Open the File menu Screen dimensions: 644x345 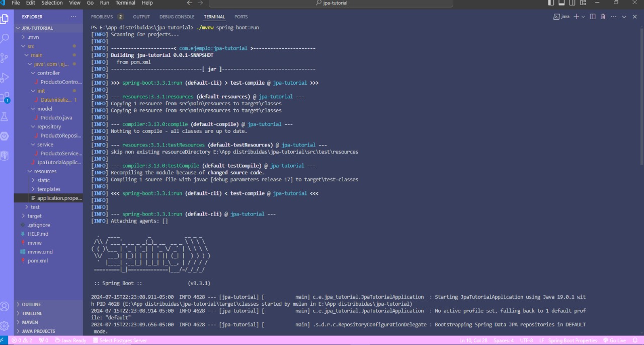[16, 3]
